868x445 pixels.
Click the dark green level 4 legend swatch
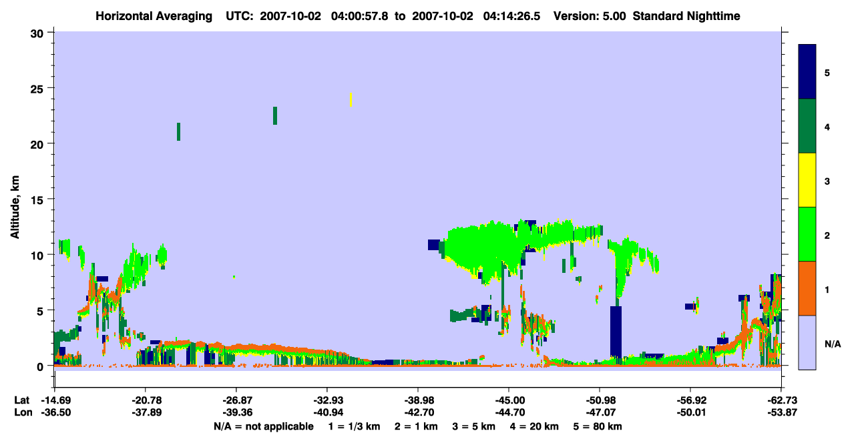[x=807, y=126]
